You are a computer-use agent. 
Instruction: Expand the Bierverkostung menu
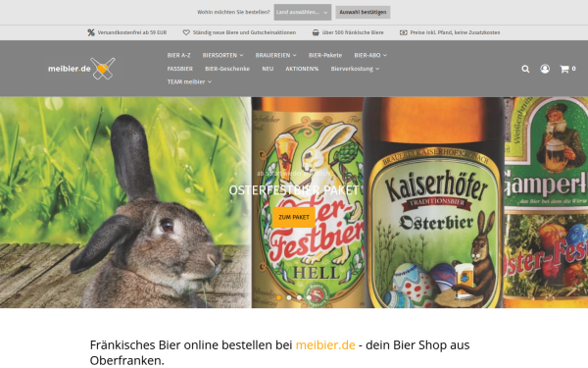355,69
